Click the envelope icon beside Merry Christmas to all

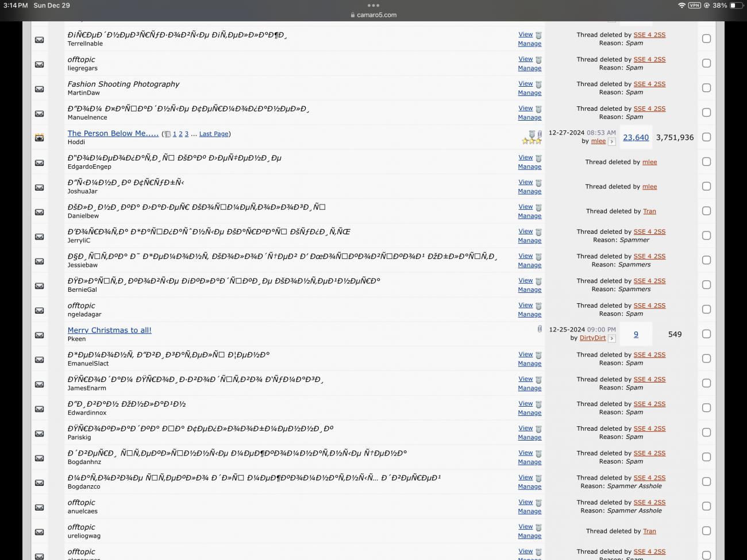tap(39, 335)
